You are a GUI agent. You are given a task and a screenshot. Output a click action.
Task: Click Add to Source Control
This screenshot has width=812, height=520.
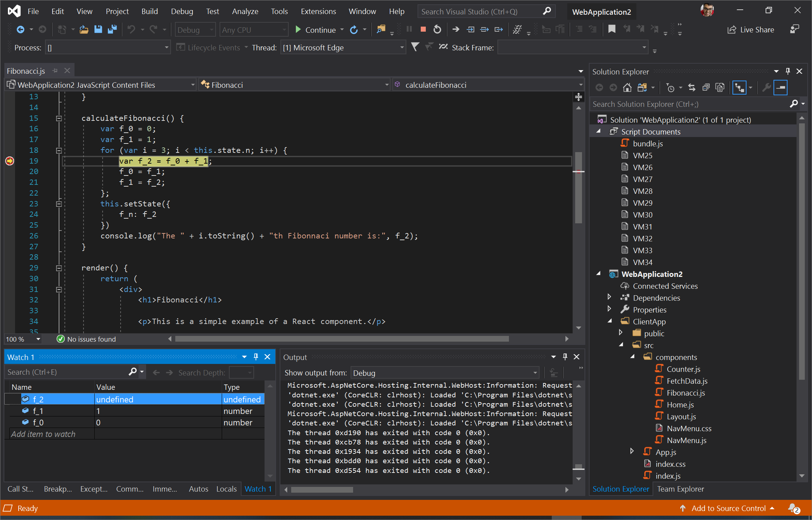click(728, 508)
